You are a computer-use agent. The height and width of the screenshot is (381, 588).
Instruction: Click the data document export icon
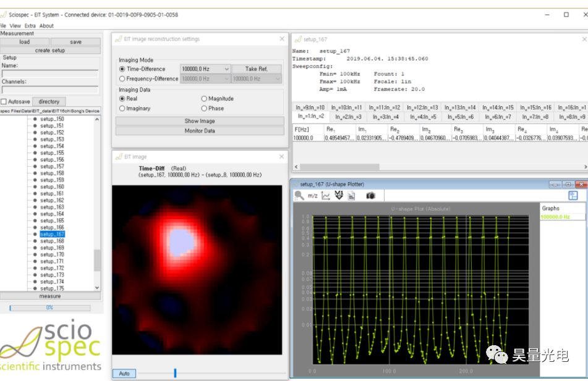click(351, 195)
